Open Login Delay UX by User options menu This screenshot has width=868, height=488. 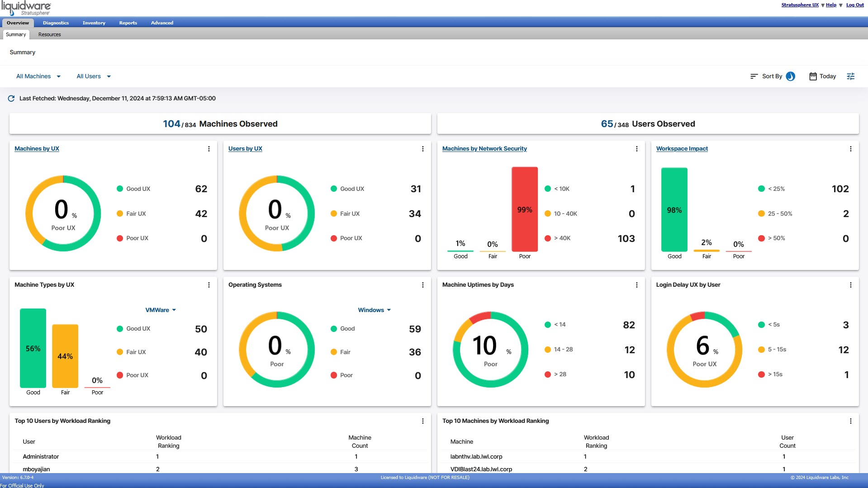[850, 285]
